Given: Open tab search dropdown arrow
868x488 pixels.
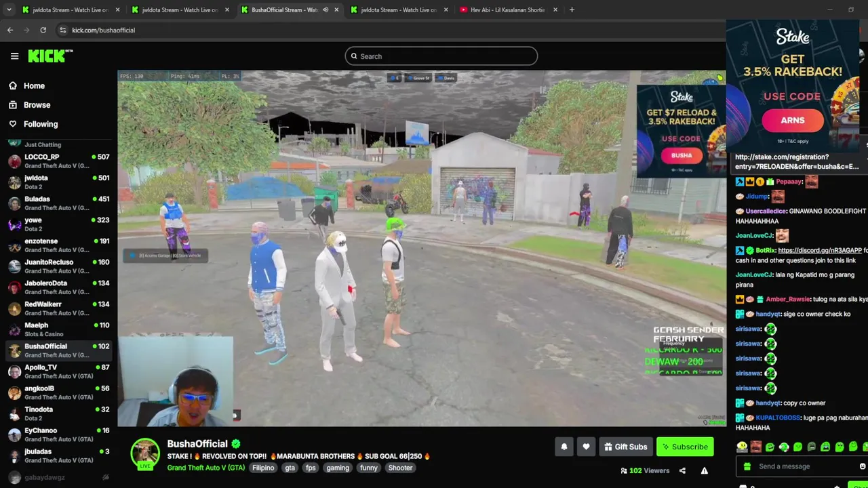Looking at the screenshot, I should click(10, 9).
